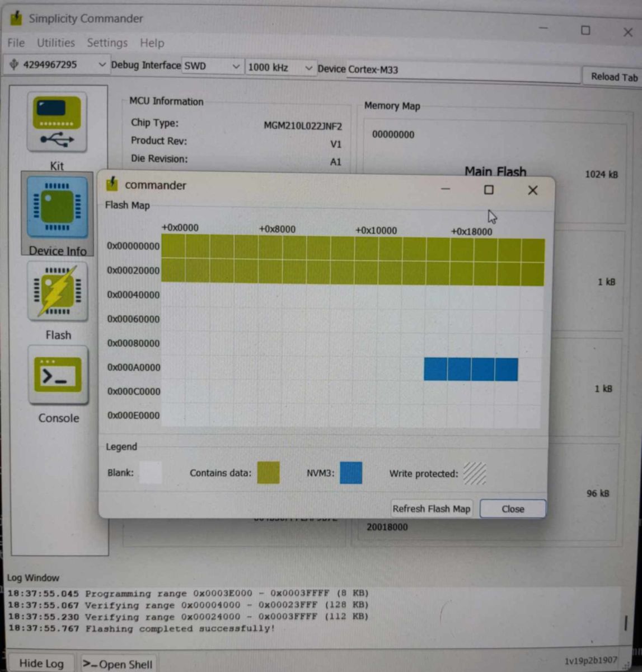Screen dimensions: 642x672
Task: Click the USB adapter icon beside 4294967295
Action: [x=13, y=64]
